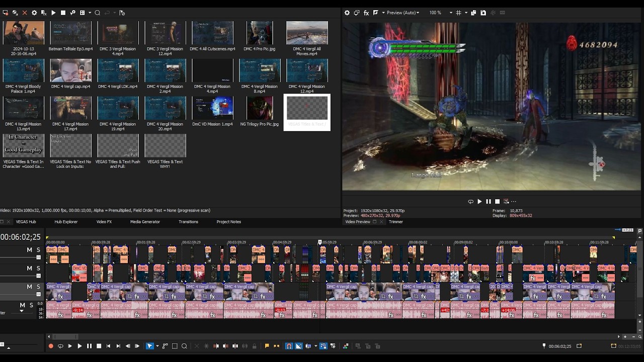Viewport: 644px width, 362px height.
Task: Select the Selection Edit tool
Action: pos(175,346)
